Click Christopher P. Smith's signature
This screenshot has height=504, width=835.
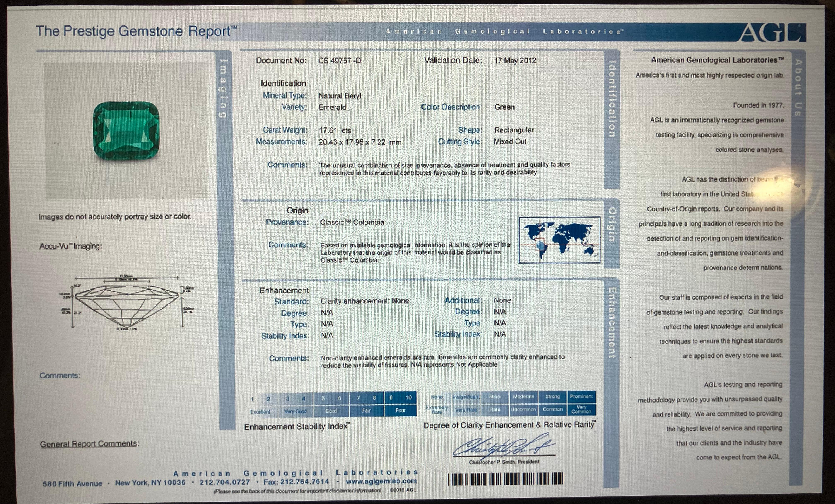point(504,446)
